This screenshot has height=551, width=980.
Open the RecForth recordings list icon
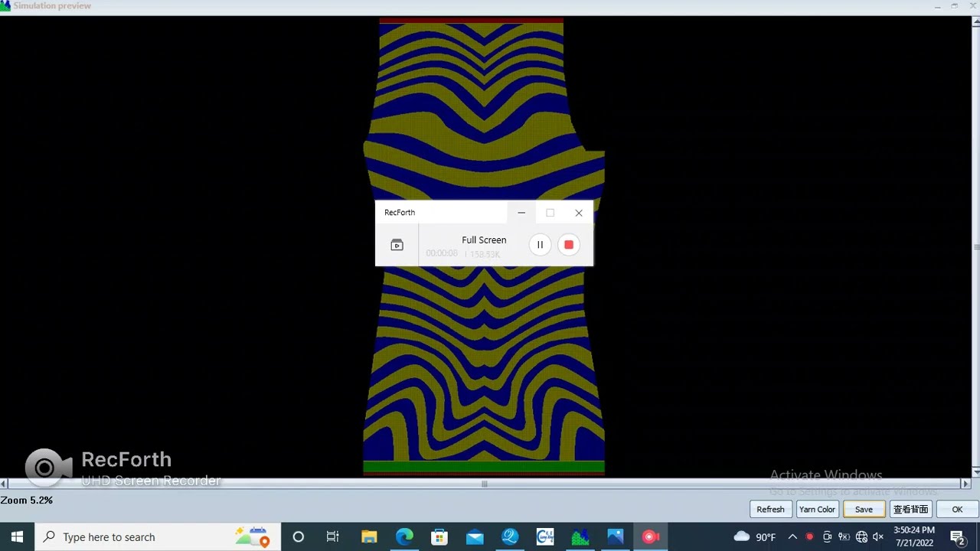pyautogui.click(x=397, y=245)
